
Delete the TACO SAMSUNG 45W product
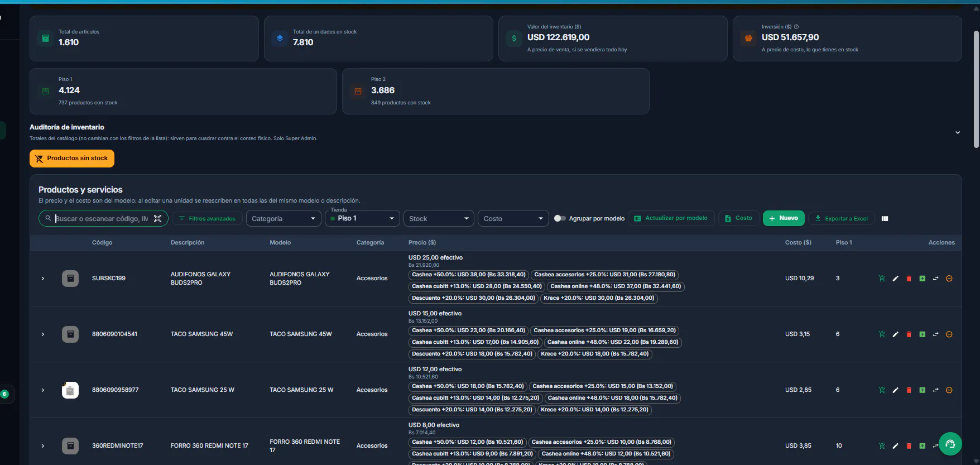[x=909, y=334]
